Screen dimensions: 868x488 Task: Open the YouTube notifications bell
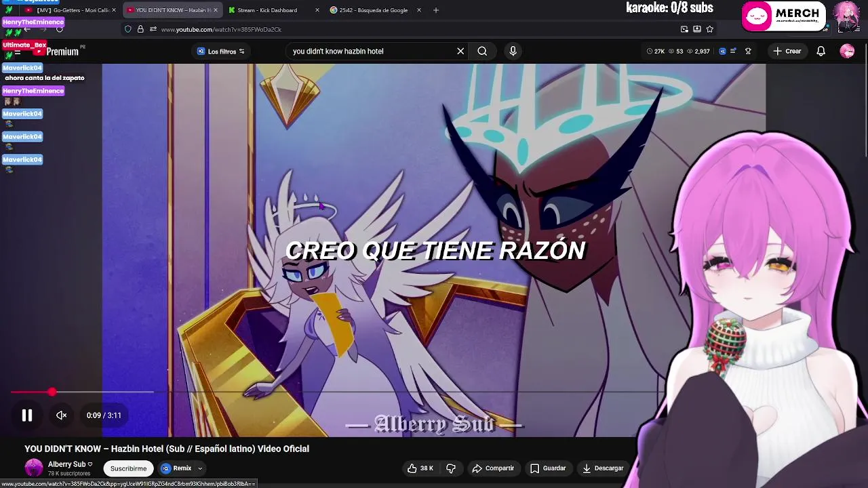[821, 51]
